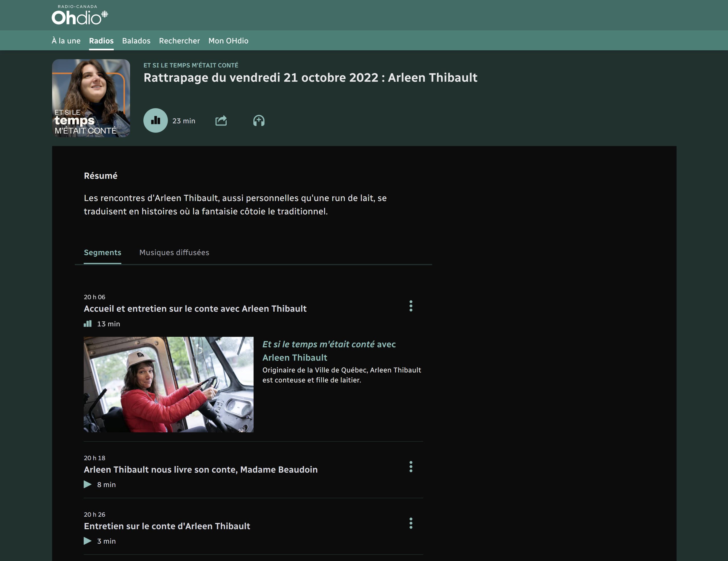728x561 pixels.
Task: Click the '8 min' segment duration text
Action: (106, 484)
